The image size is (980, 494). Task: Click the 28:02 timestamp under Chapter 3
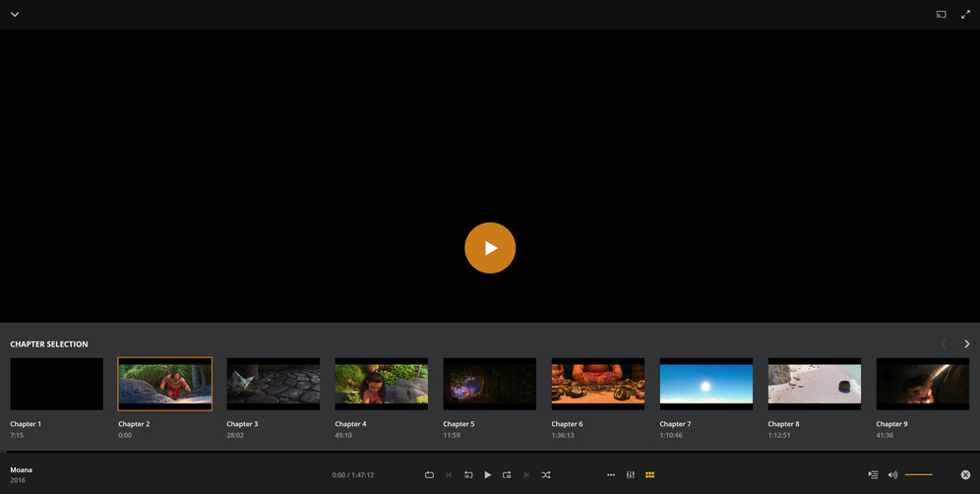235,435
